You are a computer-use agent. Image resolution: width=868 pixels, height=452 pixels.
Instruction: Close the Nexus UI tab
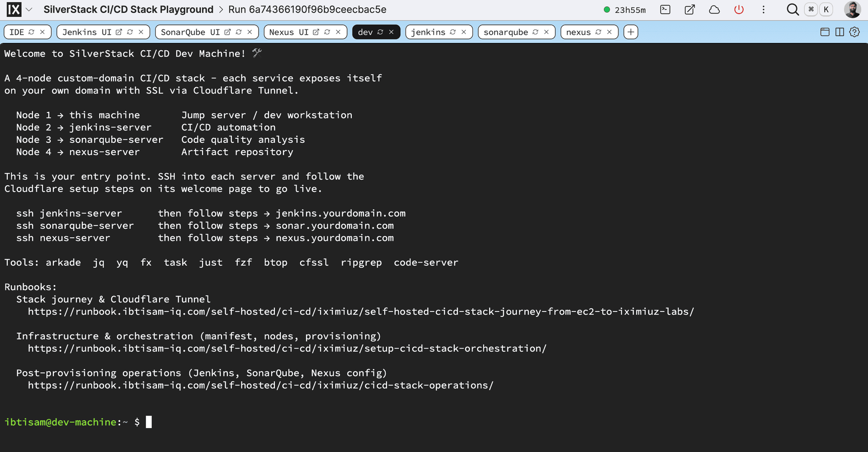pyautogui.click(x=338, y=32)
